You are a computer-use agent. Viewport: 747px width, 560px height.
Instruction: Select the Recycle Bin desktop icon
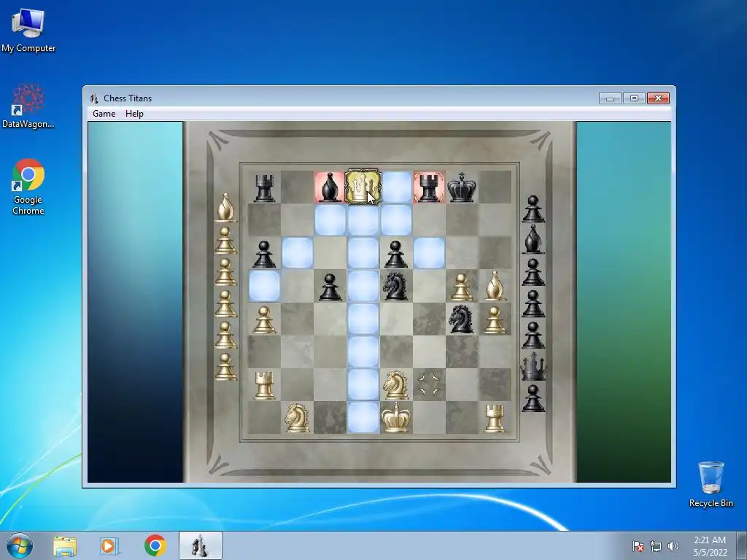[711, 484]
